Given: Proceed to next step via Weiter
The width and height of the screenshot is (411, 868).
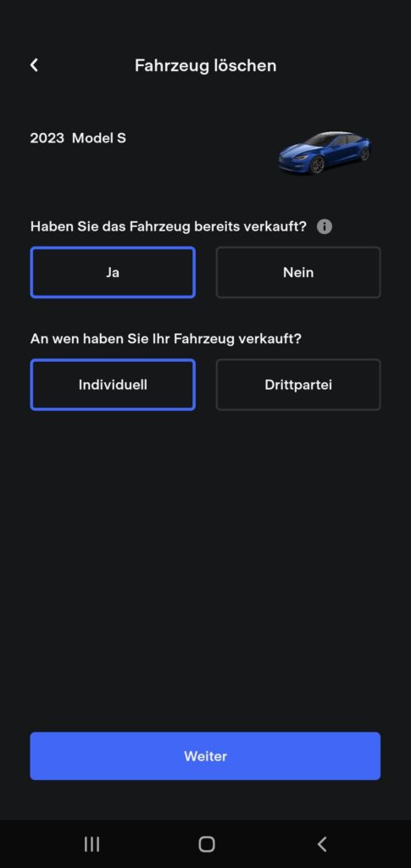Looking at the screenshot, I should coord(205,756).
